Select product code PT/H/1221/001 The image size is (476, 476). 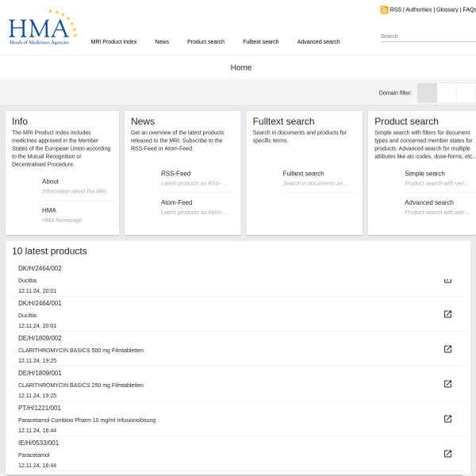coord(40,408)
